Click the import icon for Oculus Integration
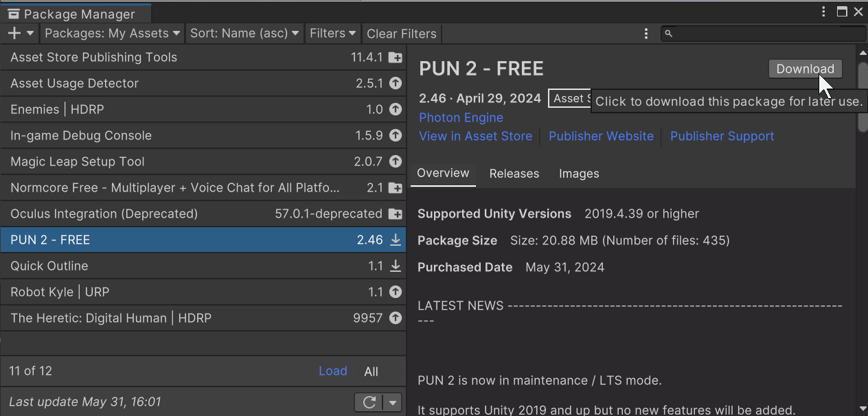868x416 pixels. (x=396, y=214)
